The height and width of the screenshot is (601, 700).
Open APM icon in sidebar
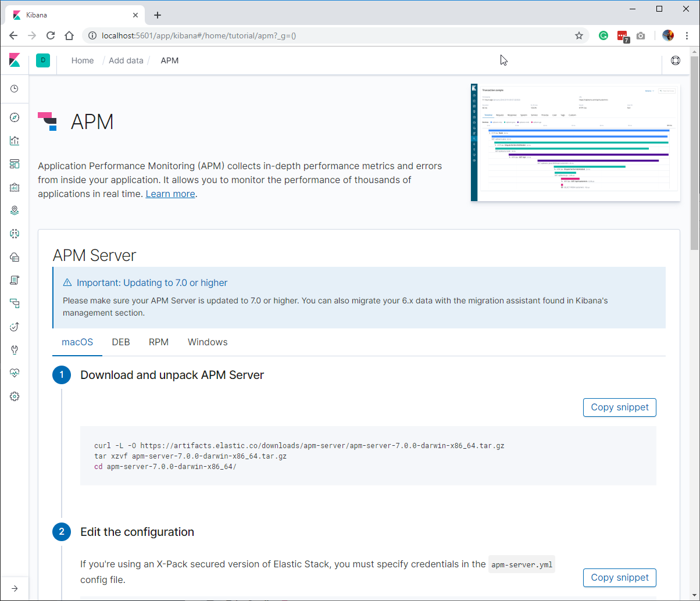click(15, 303)
